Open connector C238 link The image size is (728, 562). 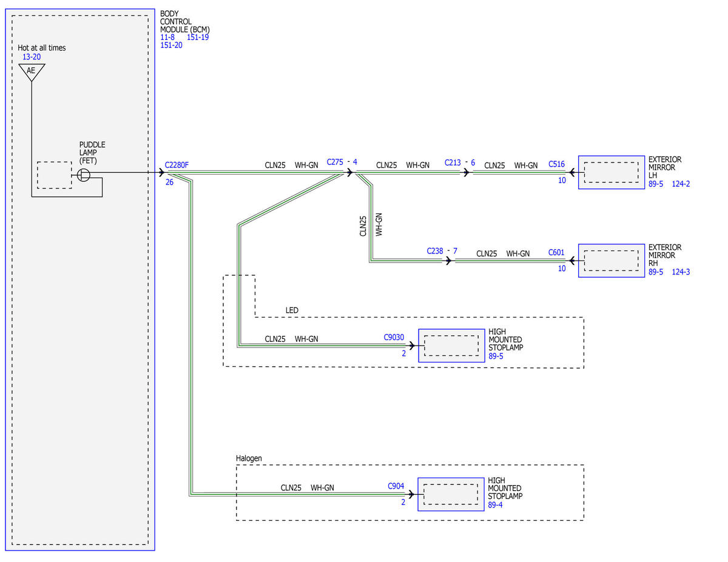[436, 250]
